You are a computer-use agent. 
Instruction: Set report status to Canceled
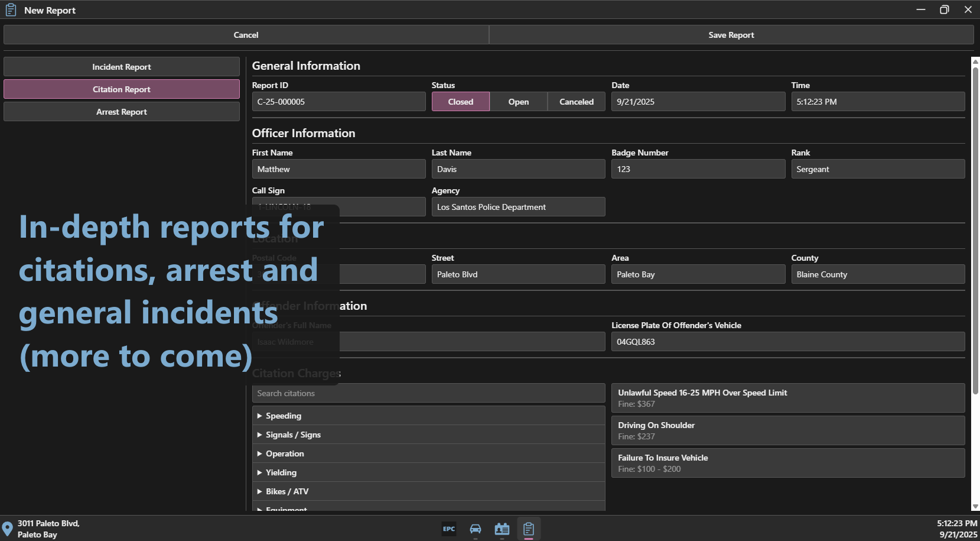click(x=576, y=102)
